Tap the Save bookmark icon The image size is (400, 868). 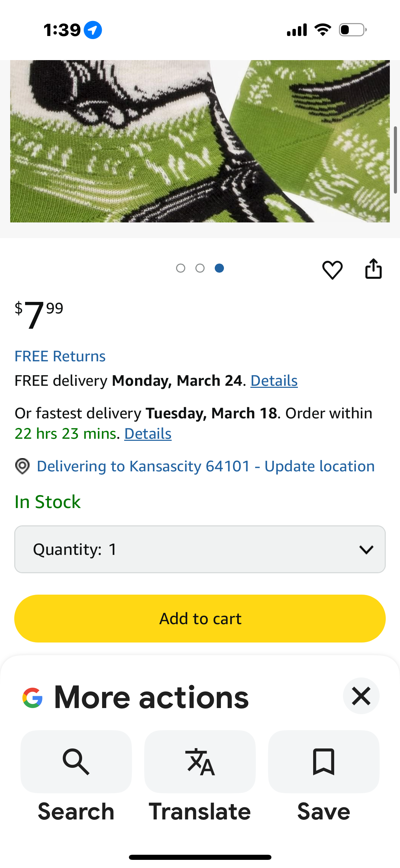tap(324, 762)
